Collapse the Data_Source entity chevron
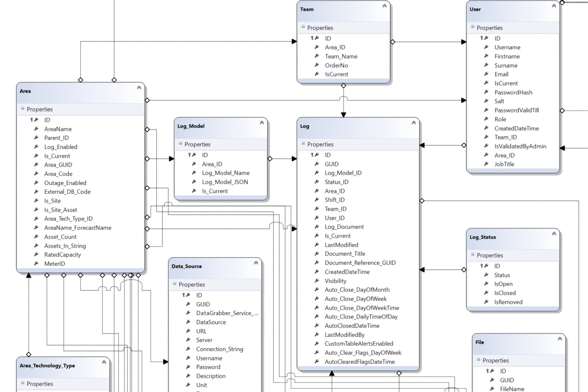The width and height of the screenshot is (588, 392). [256, 263]
